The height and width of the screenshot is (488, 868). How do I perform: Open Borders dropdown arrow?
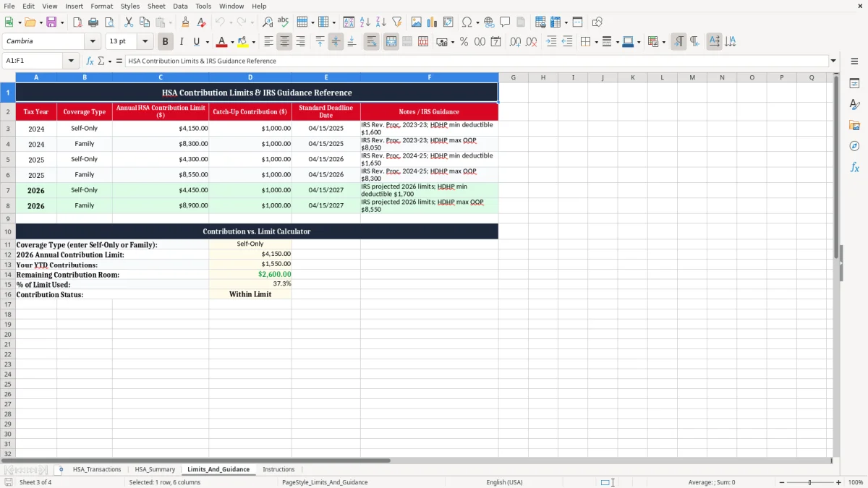tap(596, 42)
